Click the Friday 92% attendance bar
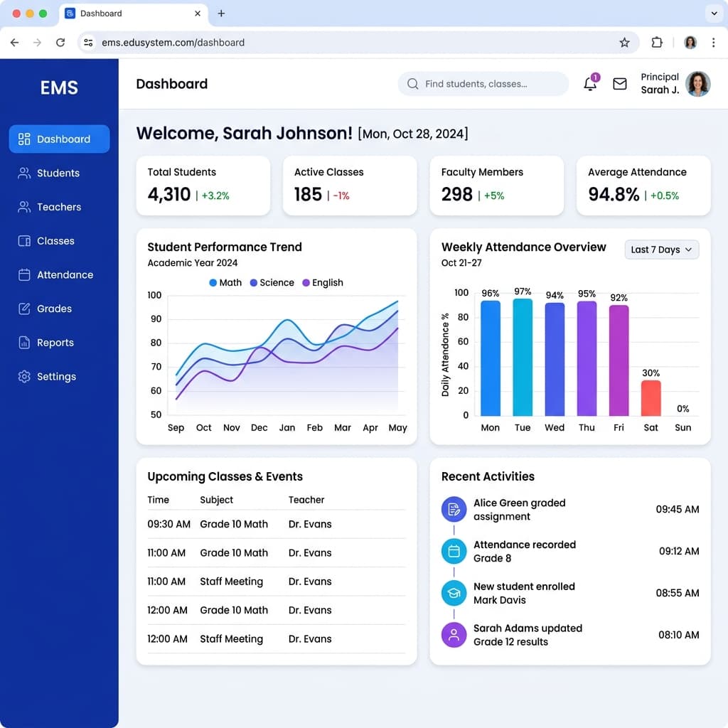 click(619, 360)
